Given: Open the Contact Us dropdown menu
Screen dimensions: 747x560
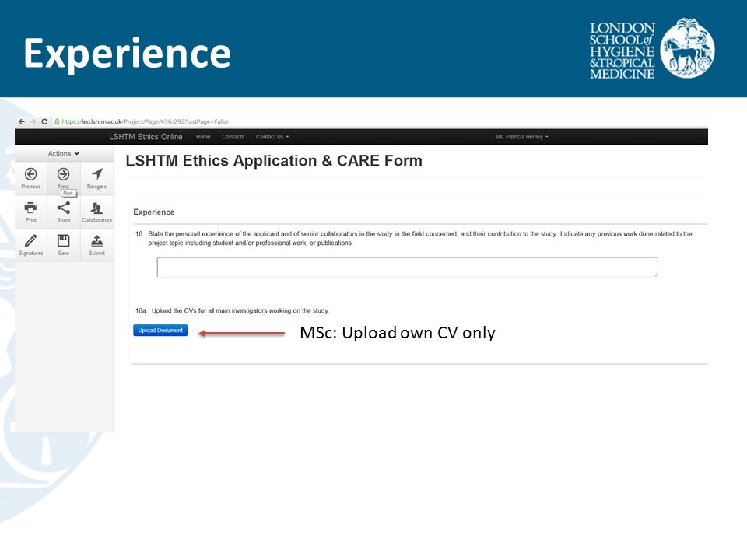Looking at the screenshot, I should 272,137.
